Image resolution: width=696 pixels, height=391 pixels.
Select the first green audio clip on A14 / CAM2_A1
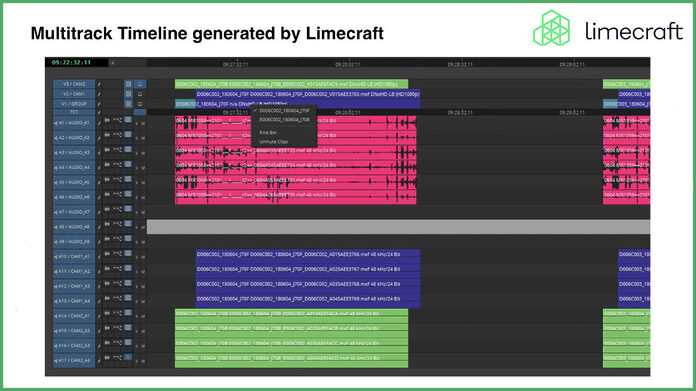click(291, 316)
